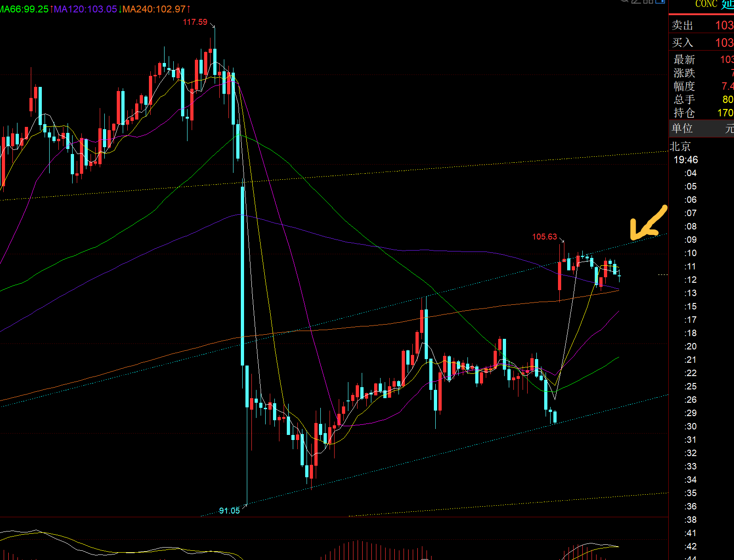Select the :12 tick row

(690, 280)
